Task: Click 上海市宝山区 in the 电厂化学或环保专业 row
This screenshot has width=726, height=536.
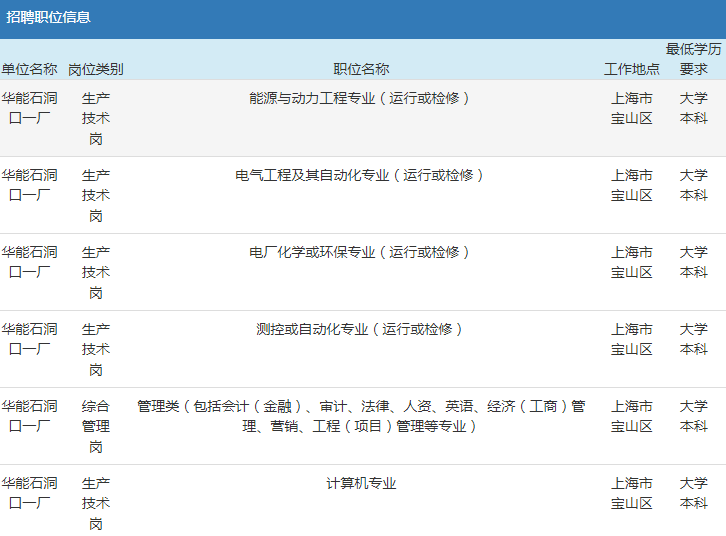Action: 632,262
